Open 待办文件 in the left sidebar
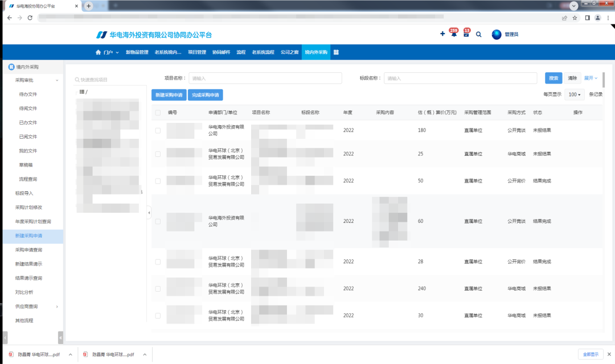This screenshot has width=615, height=364. 28,94
